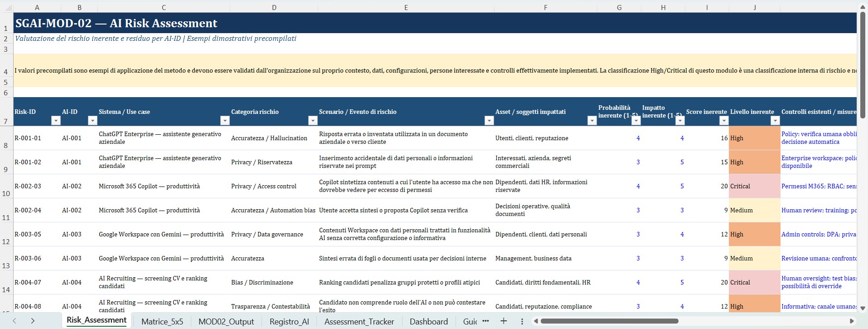
Task: Click 'Utenti, clienti, reputazione' asset cell
Action: click(x=546, y=138)
